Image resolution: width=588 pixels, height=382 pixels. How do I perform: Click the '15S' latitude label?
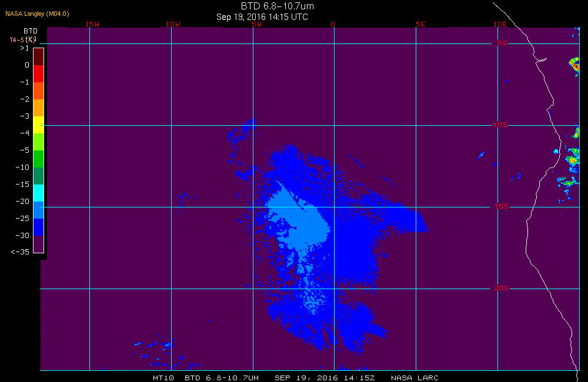point(502,206)
